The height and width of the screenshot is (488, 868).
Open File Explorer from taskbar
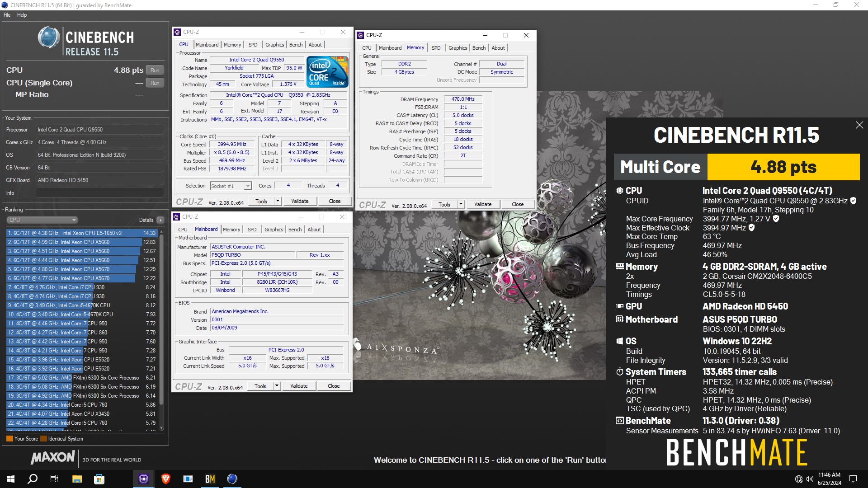pos(77,479)
